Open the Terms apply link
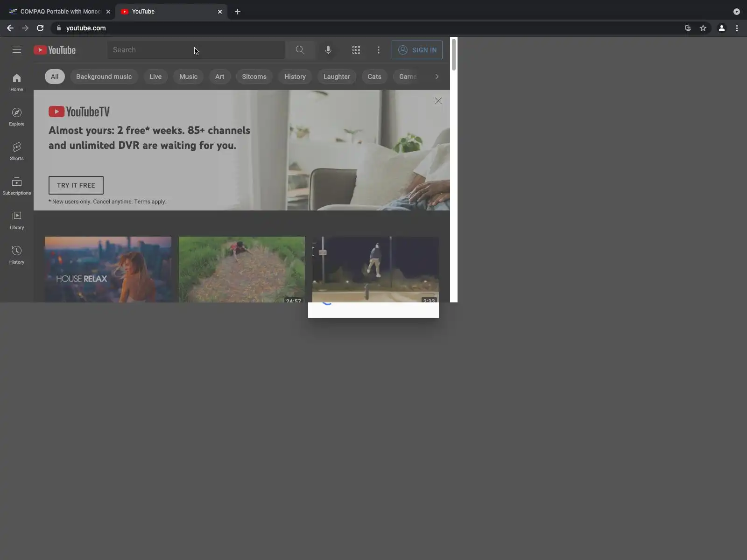 pyautogui.click(x=150, y=202)
